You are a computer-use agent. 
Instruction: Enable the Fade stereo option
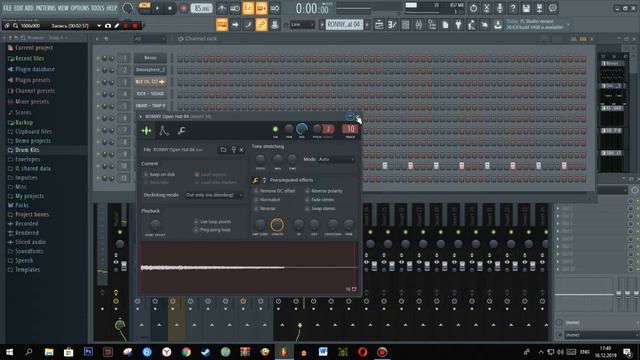(307, 200)
